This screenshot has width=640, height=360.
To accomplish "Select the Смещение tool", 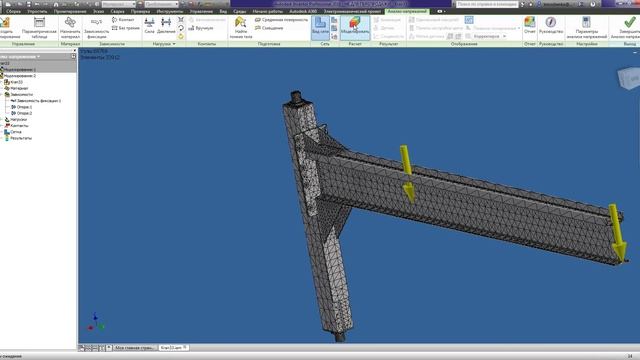I will tap(269, 28).
